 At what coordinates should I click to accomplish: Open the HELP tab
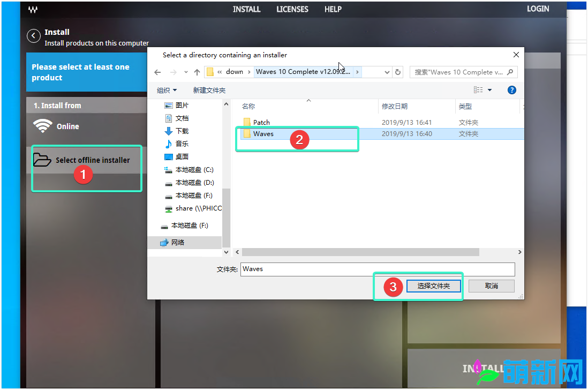[333, 9]
